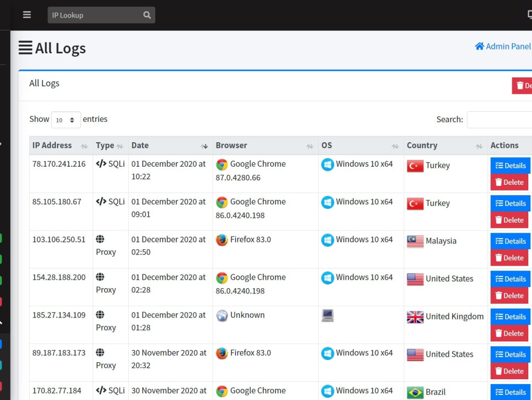The width and height of the screenshot is (532, 400).
Task: Click the Firefox icon in 89.187.183.173 row
Action: point(222,353)
